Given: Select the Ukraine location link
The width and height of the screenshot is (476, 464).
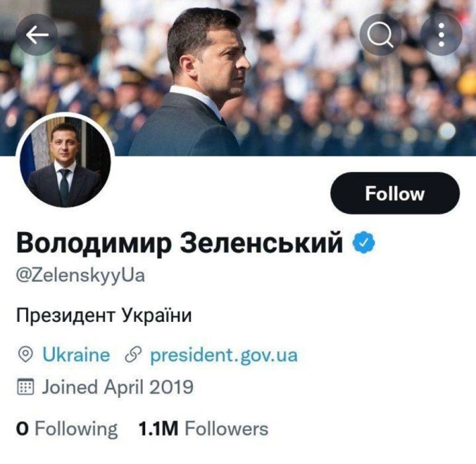Looking at the screenshot, I should 76,355.
